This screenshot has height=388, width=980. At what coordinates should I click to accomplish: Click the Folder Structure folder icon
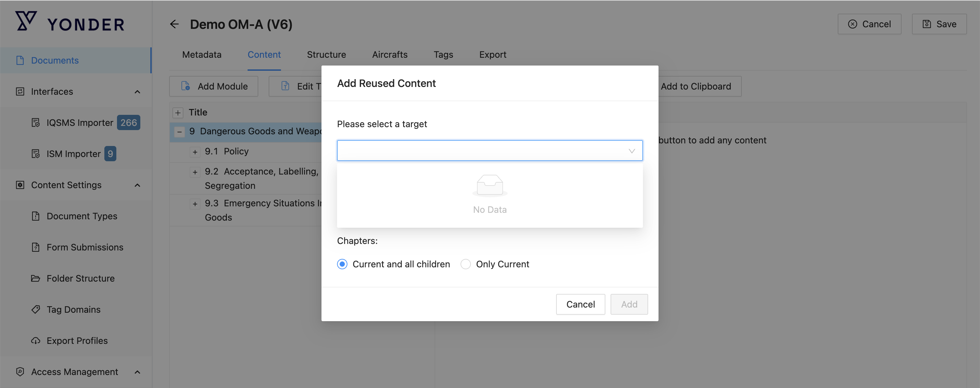point(35,278)
